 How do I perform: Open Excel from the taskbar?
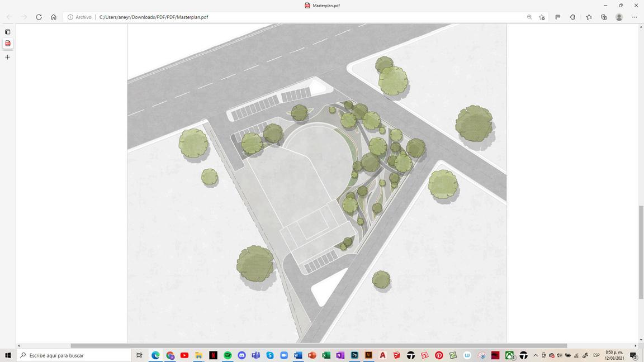[x=326, y=355]
